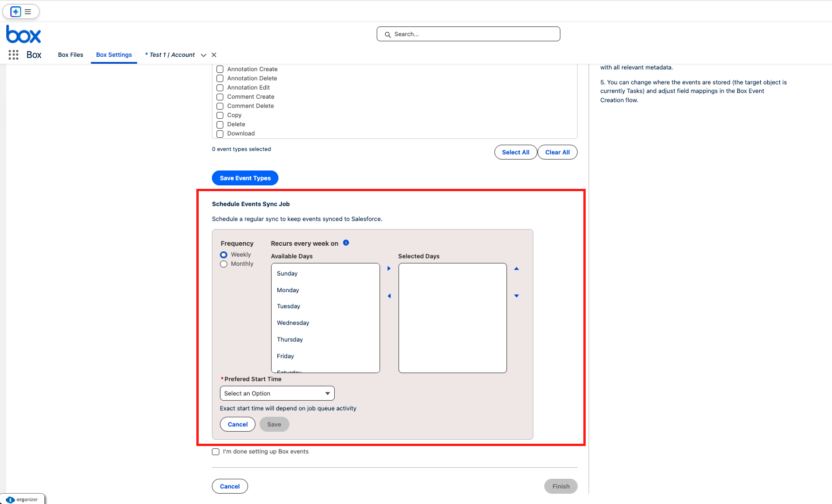Image resolution: width=832 pixels, height=504 pixels.
Task: Switch to the Box Files tab
Action: 71,55
